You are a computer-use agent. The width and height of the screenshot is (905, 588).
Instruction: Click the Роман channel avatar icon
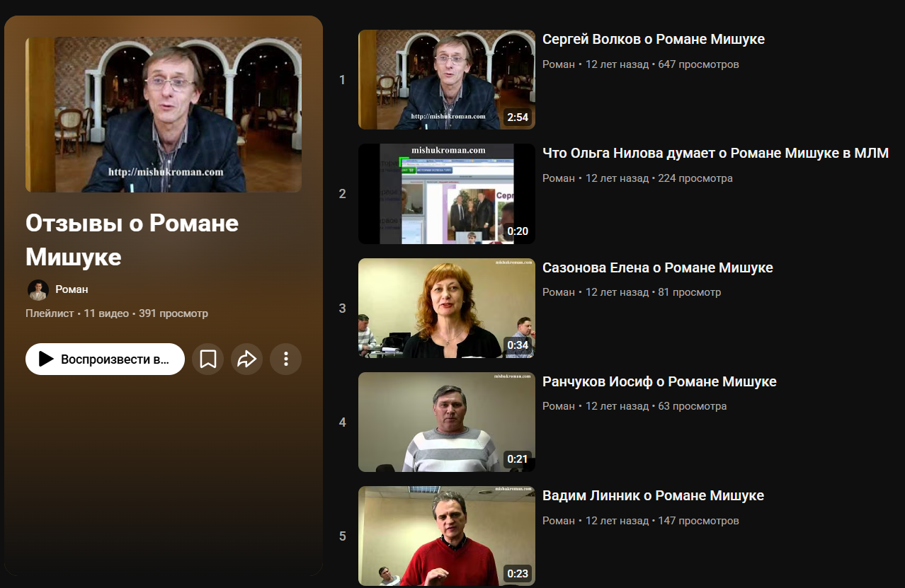[x=38, y=289]
